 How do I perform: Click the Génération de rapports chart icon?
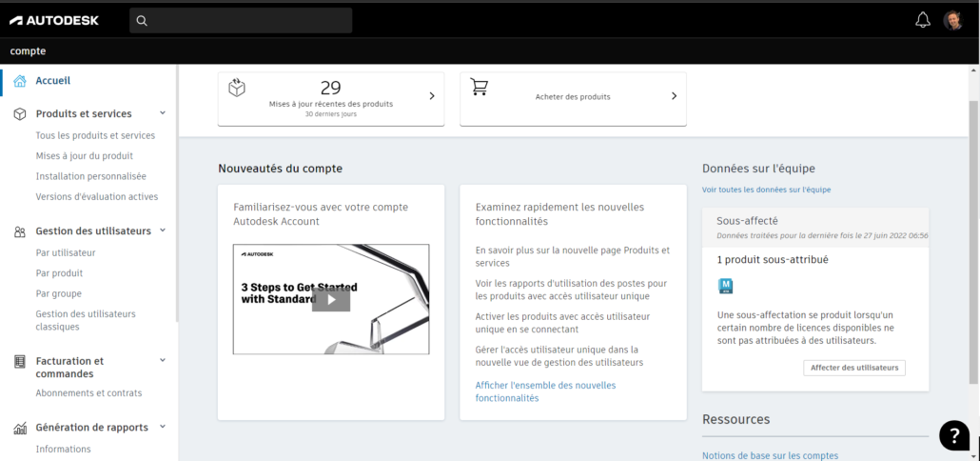point(20,428)
